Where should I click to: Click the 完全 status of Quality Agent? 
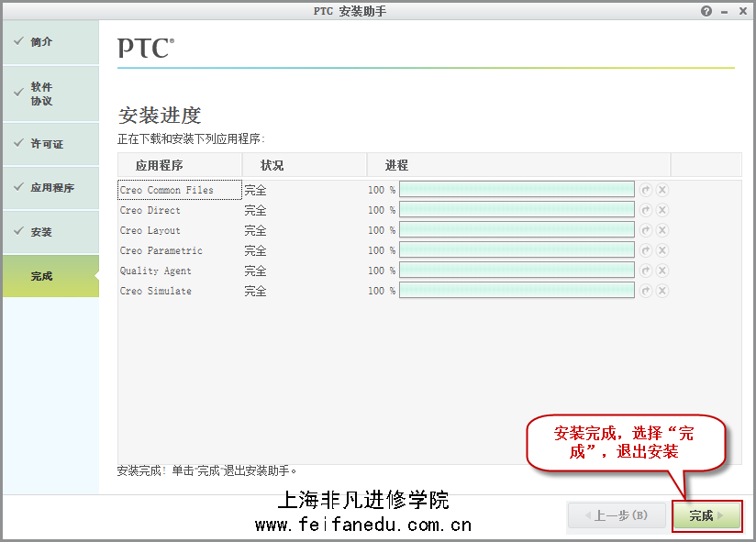pos(255,271)
